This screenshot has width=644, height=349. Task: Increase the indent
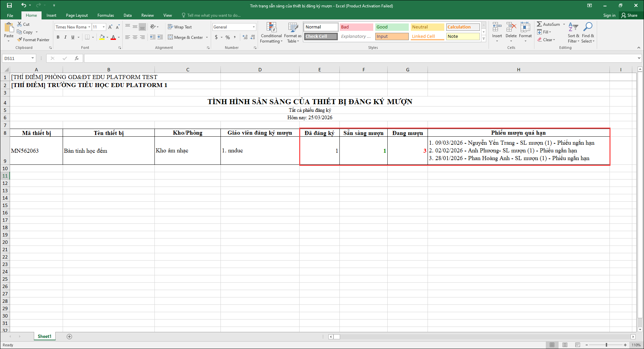(160, 37)
